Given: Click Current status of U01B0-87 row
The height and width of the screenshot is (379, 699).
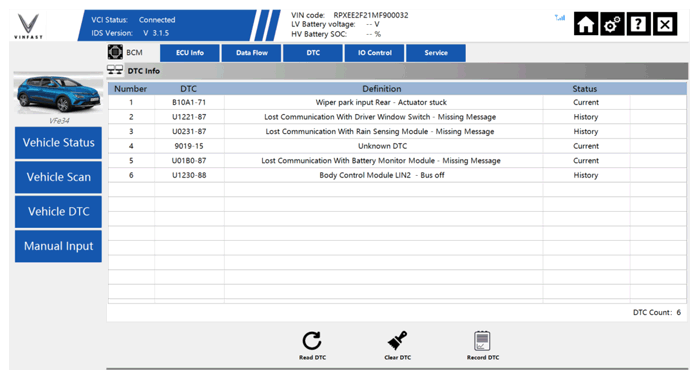Looking at the screenshot, I should pos(586,161).
